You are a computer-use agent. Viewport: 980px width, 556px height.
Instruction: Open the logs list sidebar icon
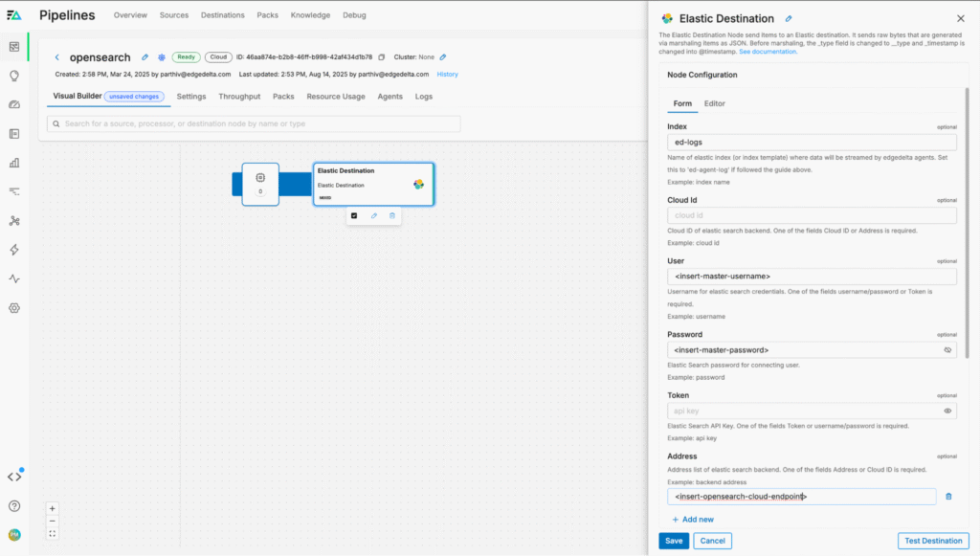14,134
